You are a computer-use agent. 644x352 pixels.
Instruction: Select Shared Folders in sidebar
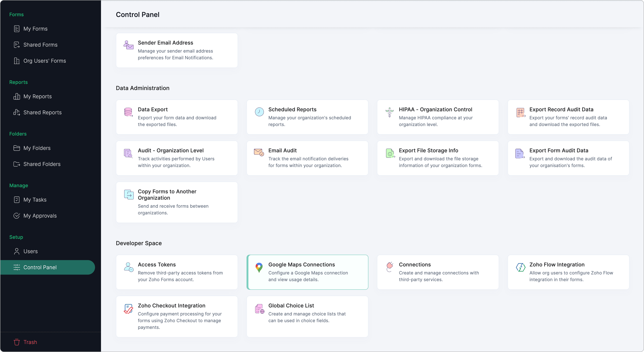[42, 164]
